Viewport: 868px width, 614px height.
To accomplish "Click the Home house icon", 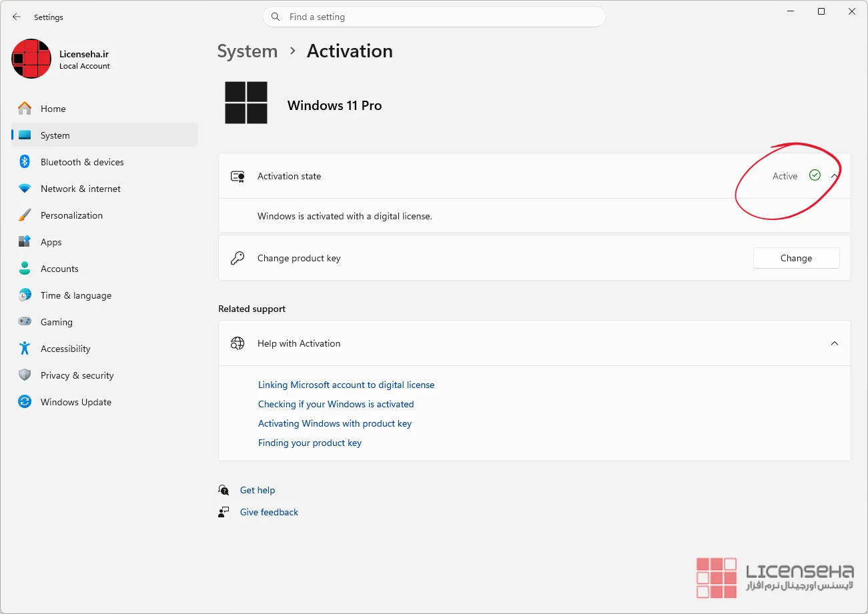I will 25,109.
